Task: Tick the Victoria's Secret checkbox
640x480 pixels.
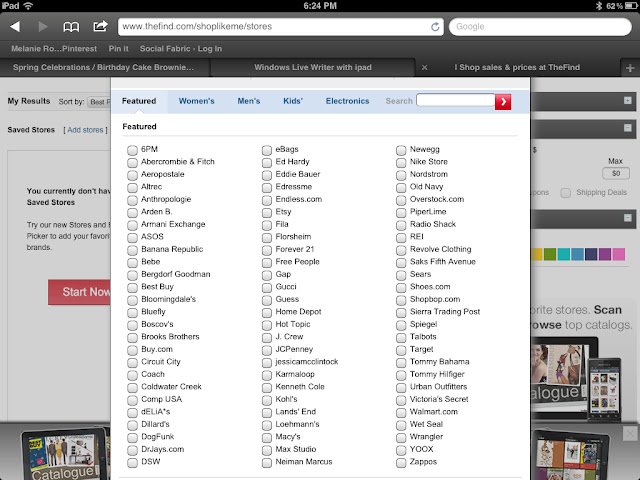Action: (x=401, y=400)
